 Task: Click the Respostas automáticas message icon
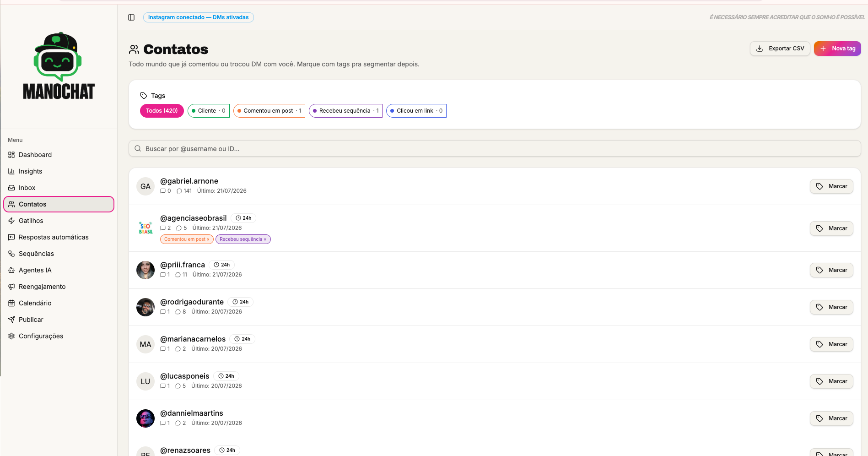click(x=11, y=237)
